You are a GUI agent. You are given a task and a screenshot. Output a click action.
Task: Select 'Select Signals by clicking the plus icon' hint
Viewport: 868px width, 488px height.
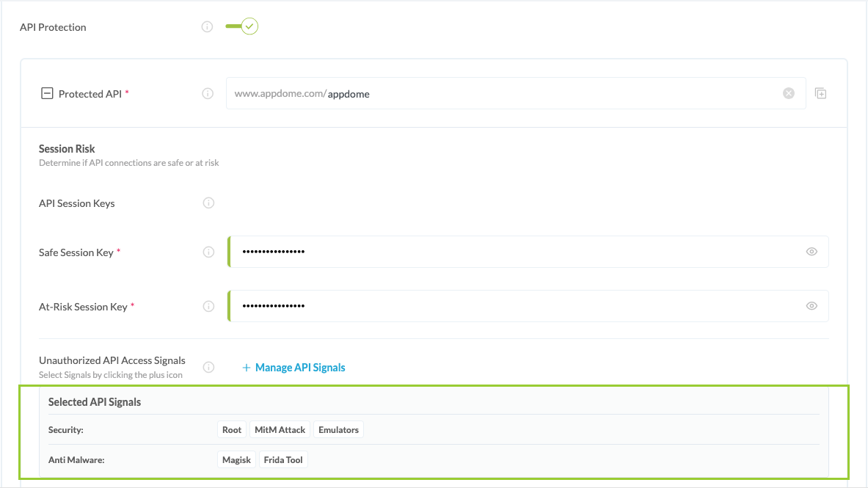coord(111,375)
